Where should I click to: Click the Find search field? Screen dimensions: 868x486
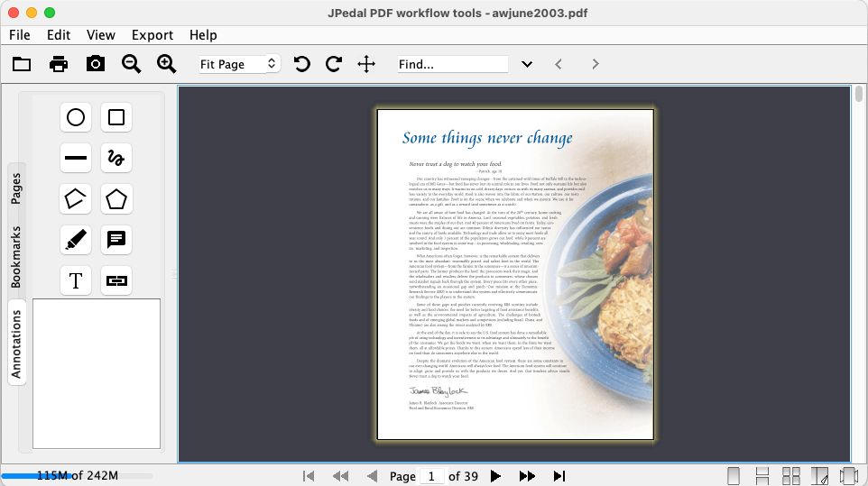coord(453,64)
